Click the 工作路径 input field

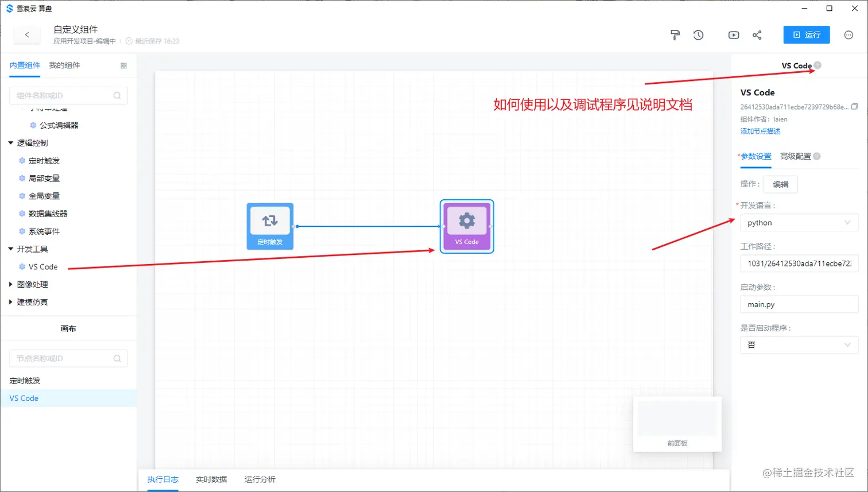pos(799,264)
